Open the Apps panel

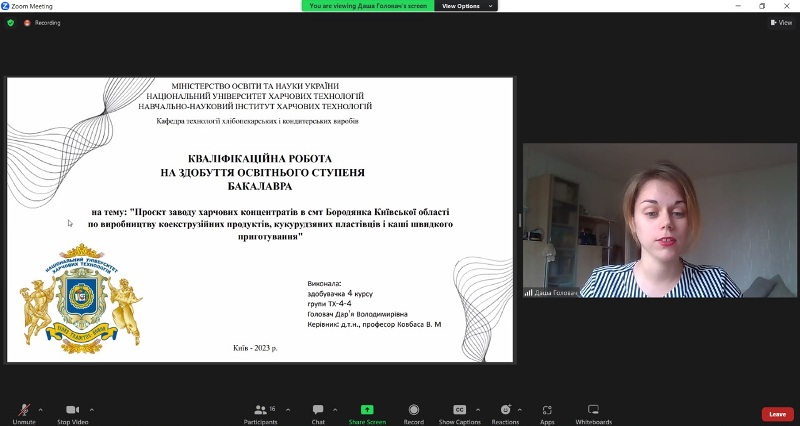point(547,414)
